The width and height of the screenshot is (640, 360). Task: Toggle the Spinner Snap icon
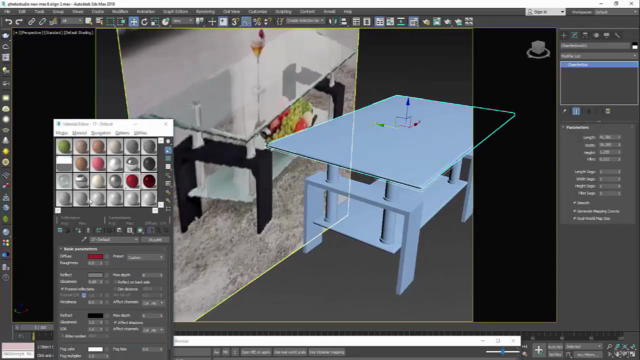click(268, 22)
